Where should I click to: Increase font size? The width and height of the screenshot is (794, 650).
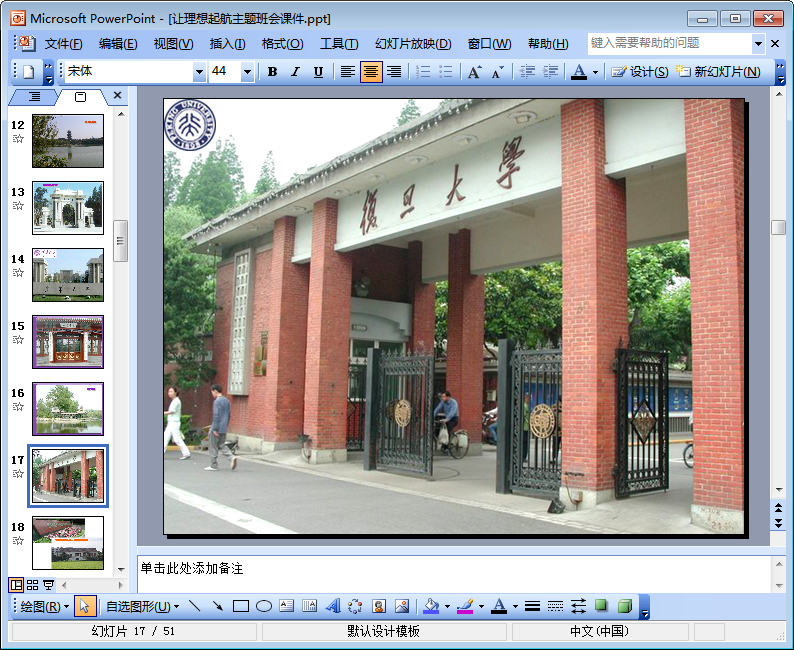pyautogui.click(x=474, y=72)
